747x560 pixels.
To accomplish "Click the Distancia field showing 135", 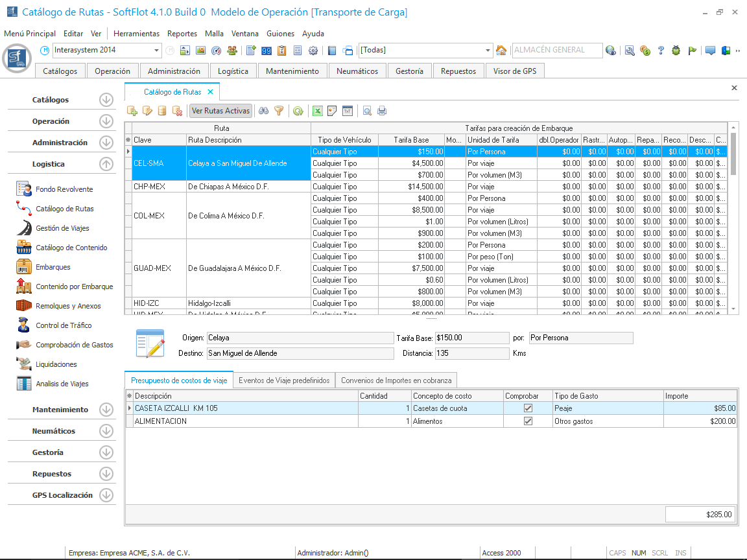I will point(471,353).
